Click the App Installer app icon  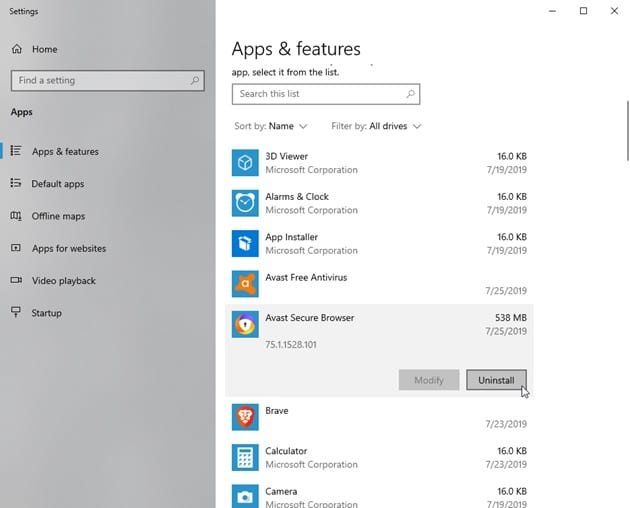[245, 244]
